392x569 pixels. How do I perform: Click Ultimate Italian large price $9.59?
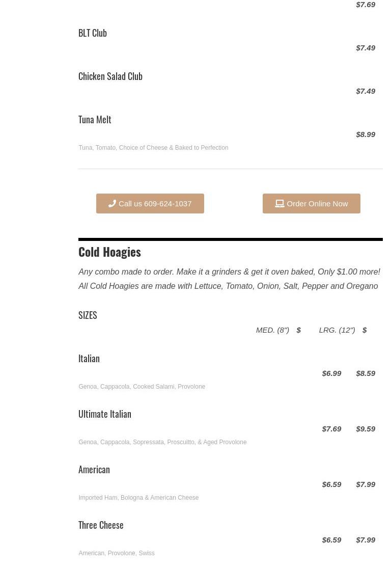point(366,429)
